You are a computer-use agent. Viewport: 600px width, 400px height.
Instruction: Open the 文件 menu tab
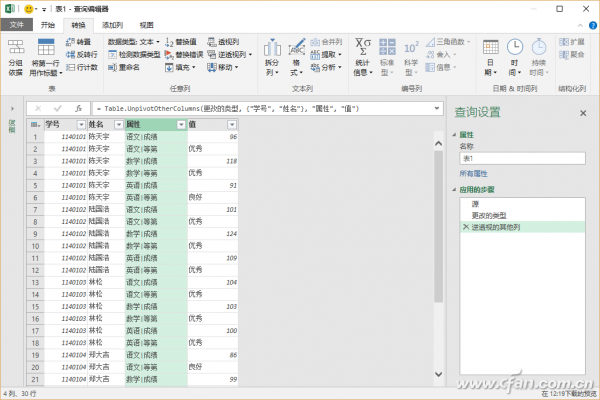(x=20, y=24)
